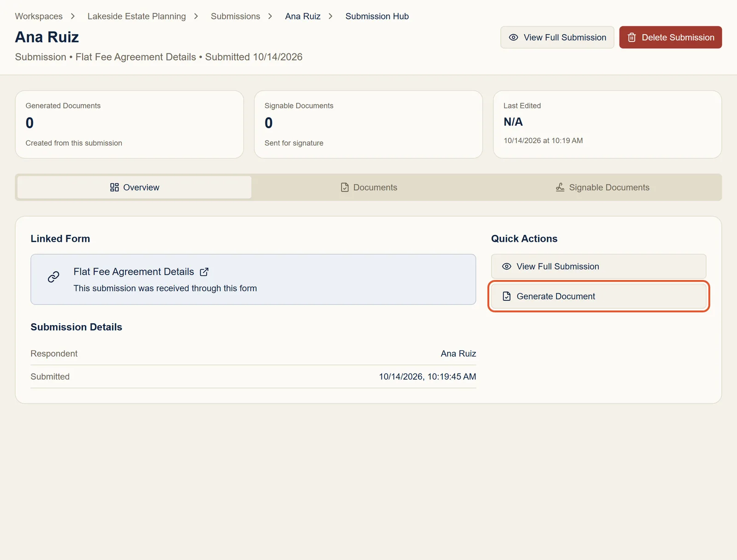The image size is (737, 560).
Task: Click Generate Document quick action
Action: tap(598, 296)
